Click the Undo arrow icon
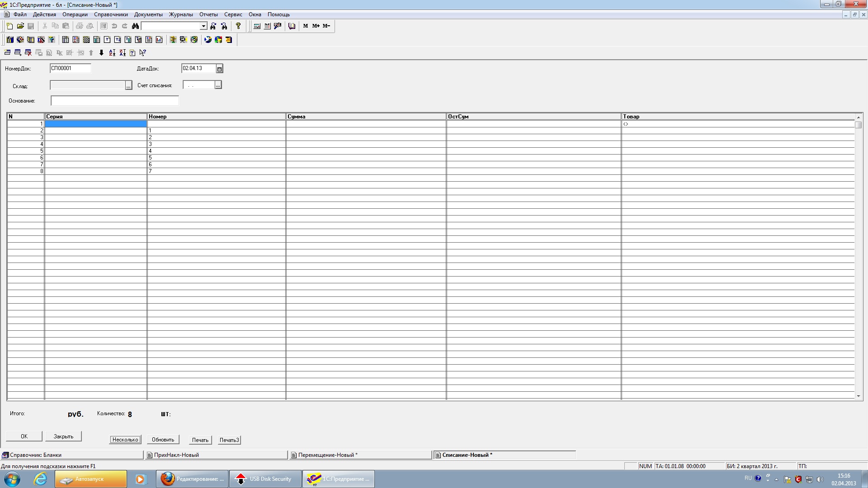 click(x=114, y=26)
